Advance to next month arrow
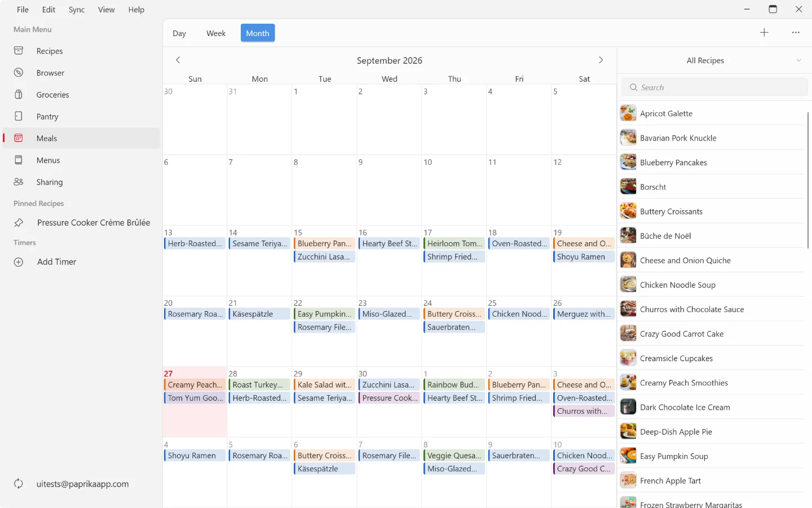This screenshot has width=812, height=508. coord(601,60)
